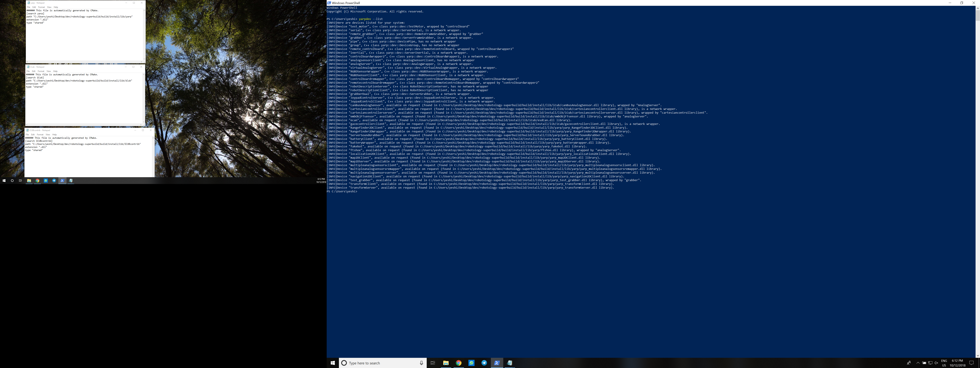Show hidden system tray icons chevron
The image size is (980, 368).
click(x=918, y=363)
